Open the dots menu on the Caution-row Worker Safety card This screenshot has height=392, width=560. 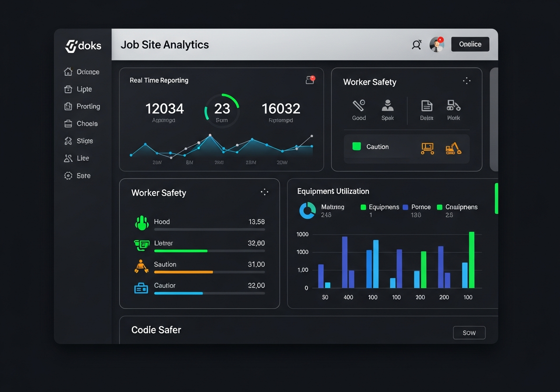point(467,80)
